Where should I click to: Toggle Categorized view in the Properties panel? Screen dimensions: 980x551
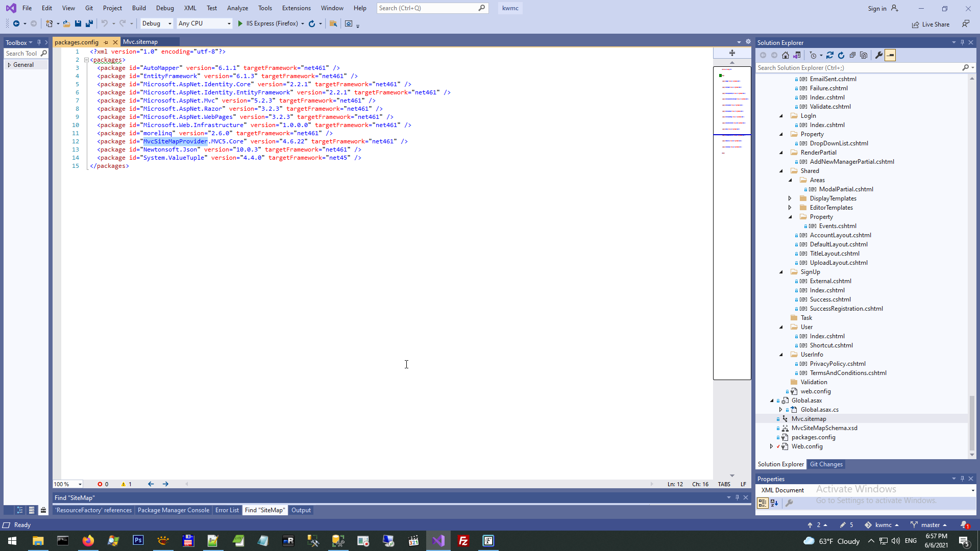pyautogui.click(x=762, y=503)
